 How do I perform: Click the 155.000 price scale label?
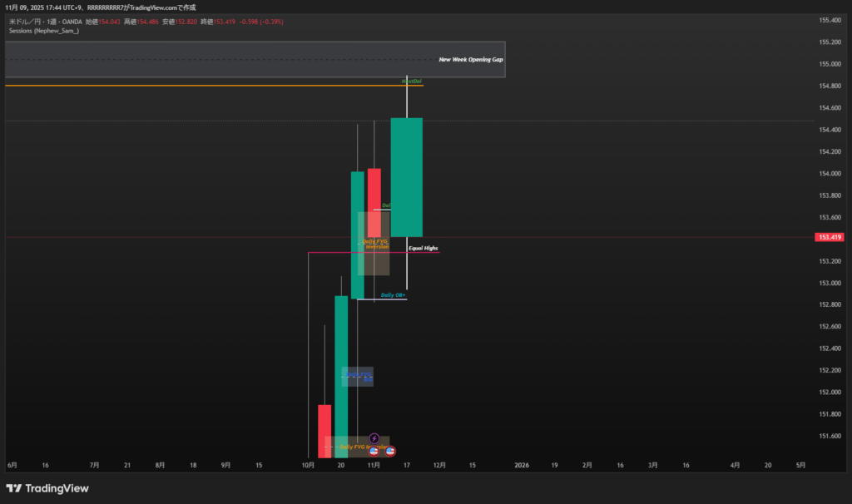pyautogui.click(x=831, y=64)
